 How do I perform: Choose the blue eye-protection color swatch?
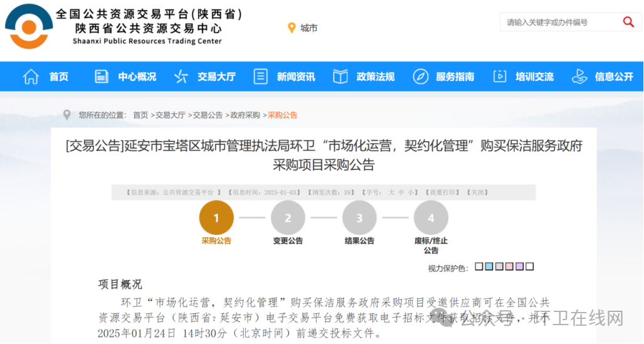(x=489, y=267)
